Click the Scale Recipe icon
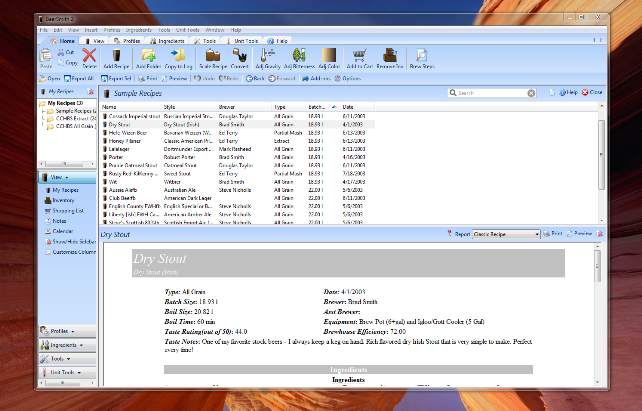 (212, 58)
